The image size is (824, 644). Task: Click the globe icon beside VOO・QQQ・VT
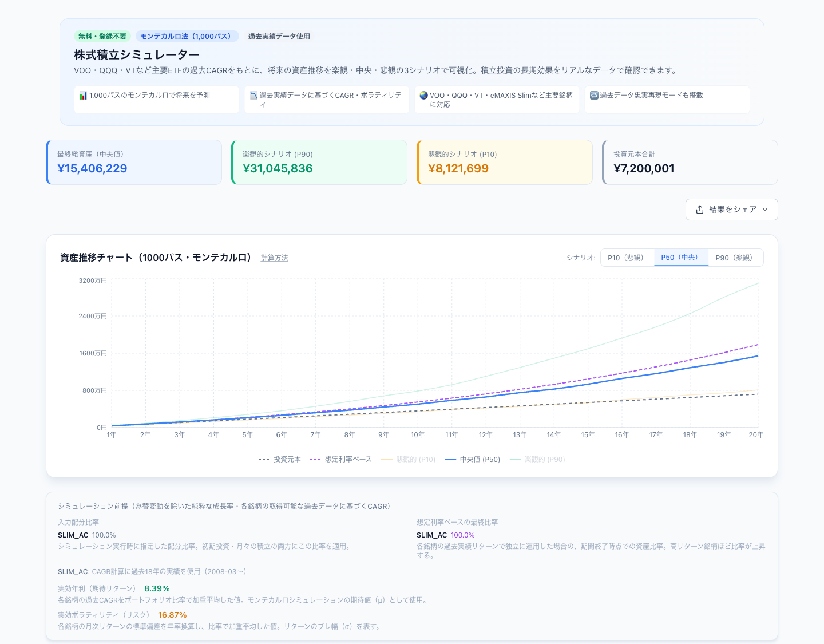click(424, 96)
